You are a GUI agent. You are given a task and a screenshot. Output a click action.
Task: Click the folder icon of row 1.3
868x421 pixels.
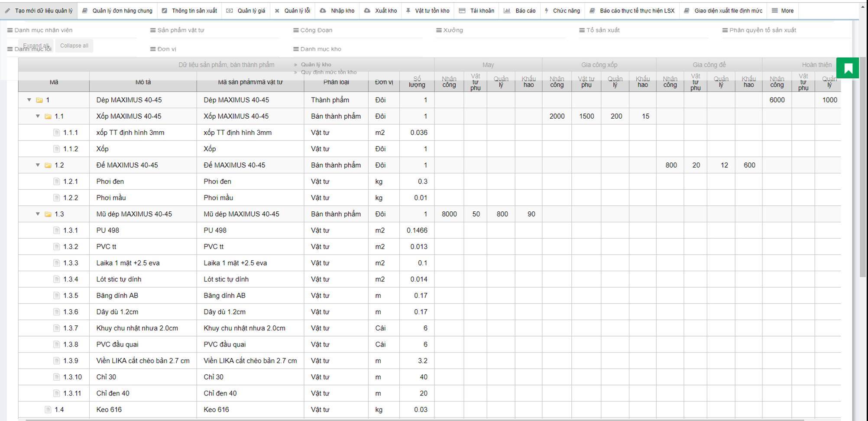point(48,214)
